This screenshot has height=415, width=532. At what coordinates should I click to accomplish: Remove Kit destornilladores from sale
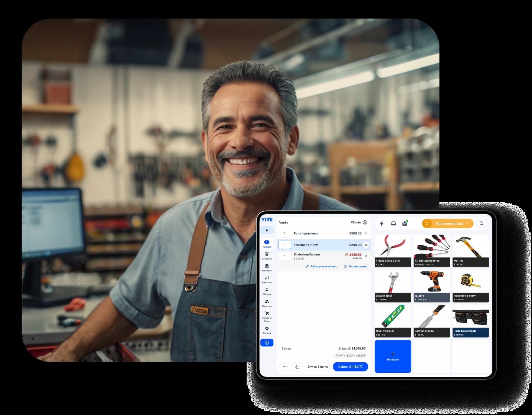tap(366, 256)
